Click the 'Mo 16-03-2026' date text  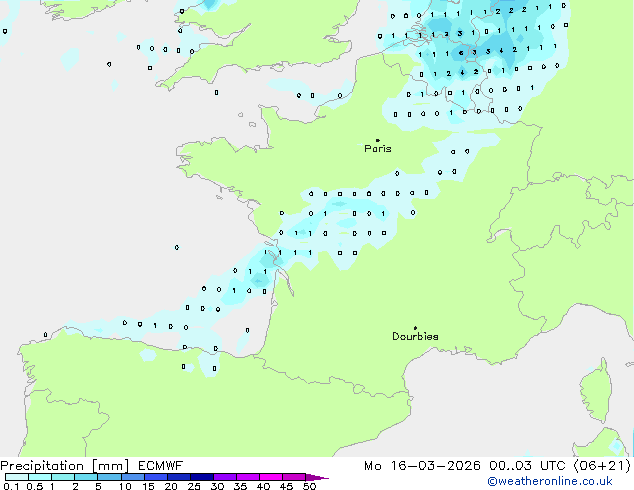click(422, 466)
